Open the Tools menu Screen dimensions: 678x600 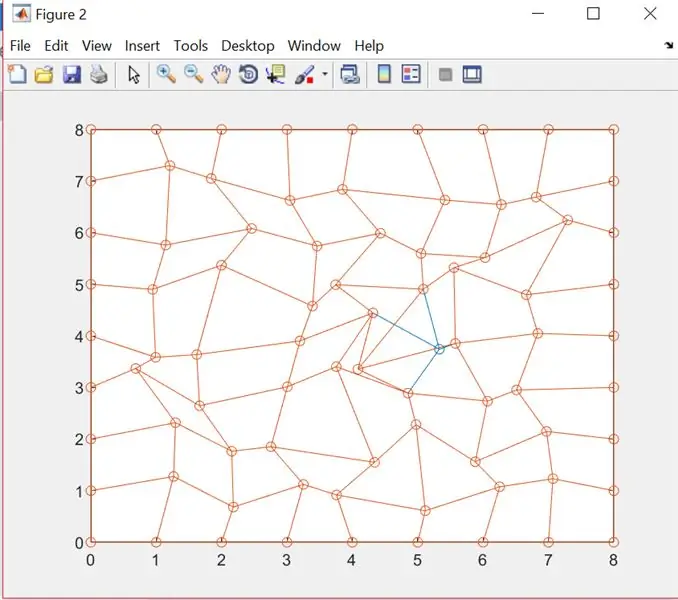pos(191,46)
